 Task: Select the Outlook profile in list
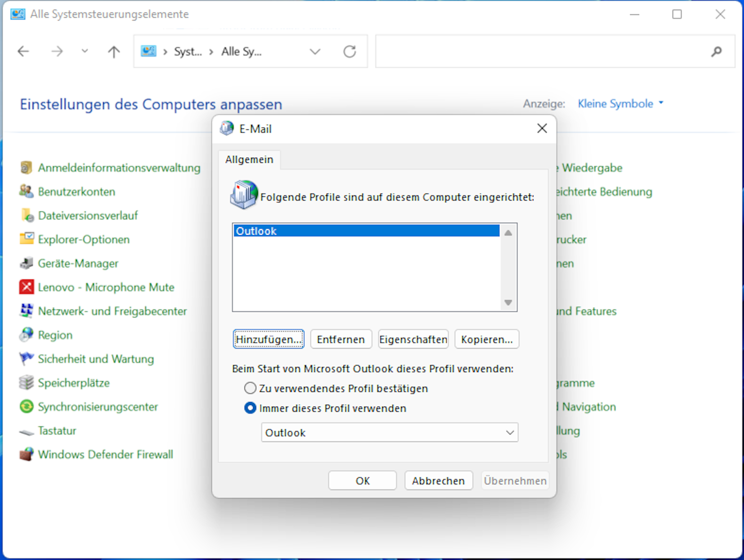[x=366, y=231]
